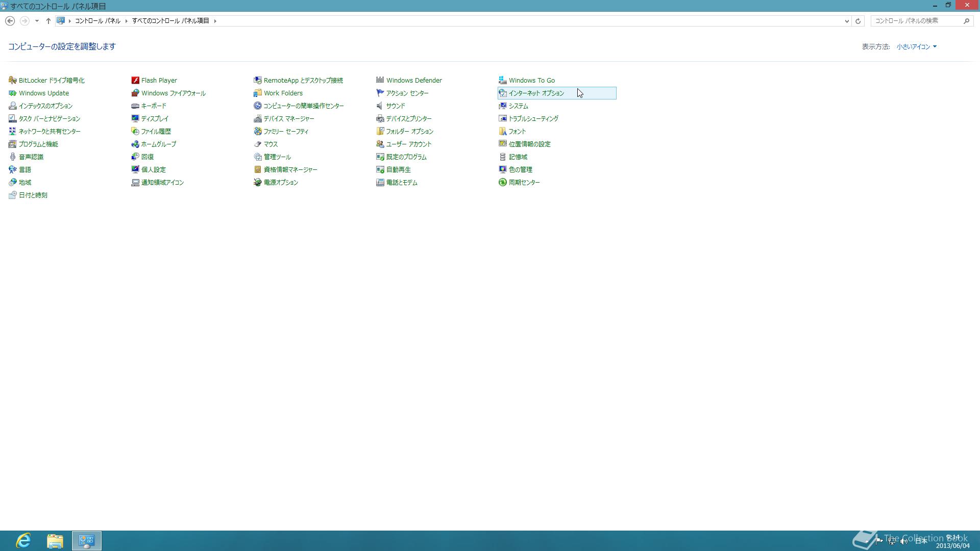Screen dimensions: 980x551
Task: Click the ディスプレイ icon
Action: click(135, 118)
